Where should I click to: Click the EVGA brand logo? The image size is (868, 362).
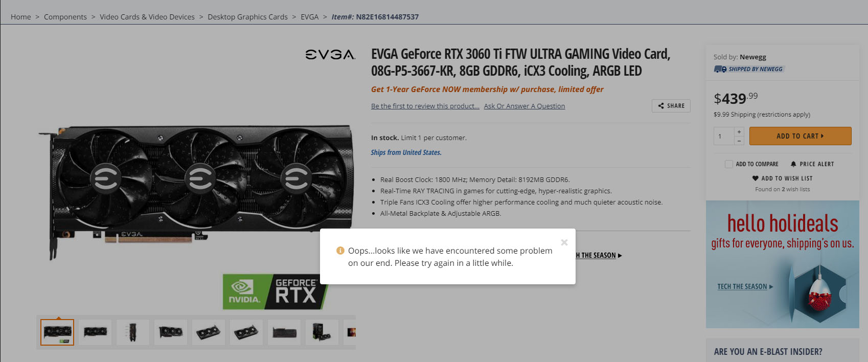pos(330,54)
